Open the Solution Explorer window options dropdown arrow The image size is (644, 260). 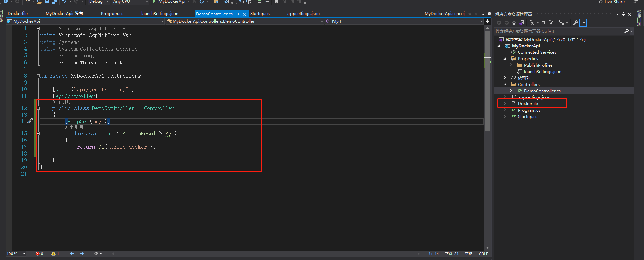pos(618,14)
